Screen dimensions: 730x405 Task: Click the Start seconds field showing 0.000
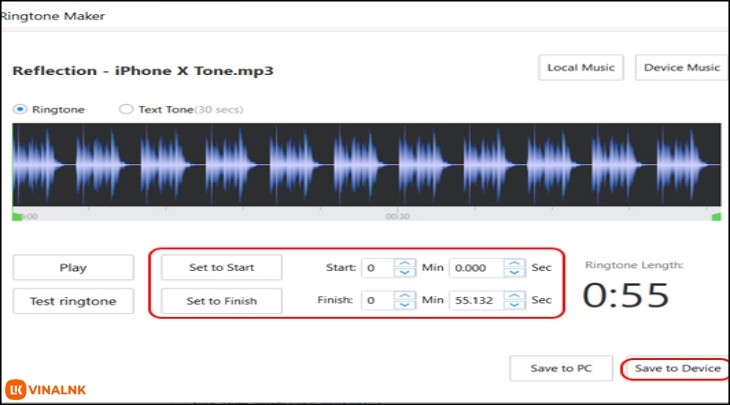click(475, 268)
